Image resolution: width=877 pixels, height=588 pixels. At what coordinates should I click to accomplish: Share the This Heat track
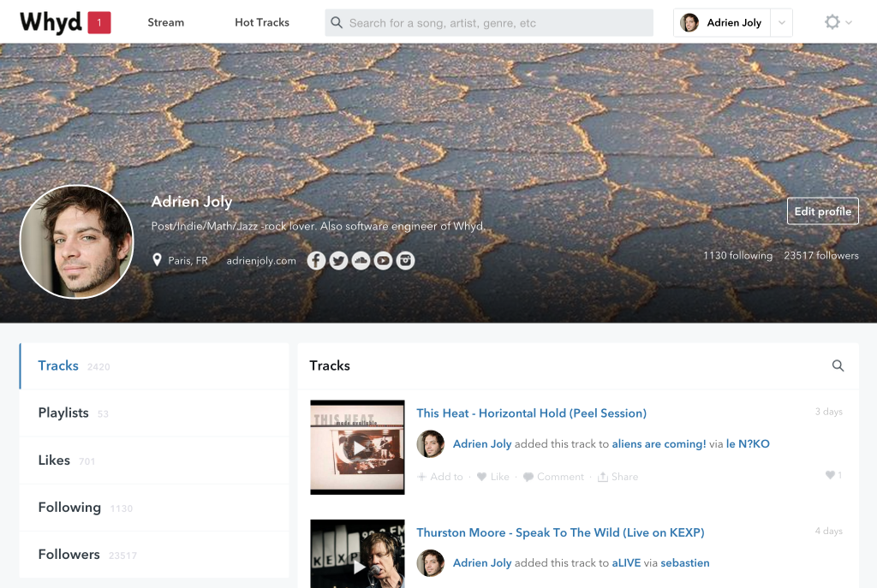pyautogui.click(x=618, y=477)
